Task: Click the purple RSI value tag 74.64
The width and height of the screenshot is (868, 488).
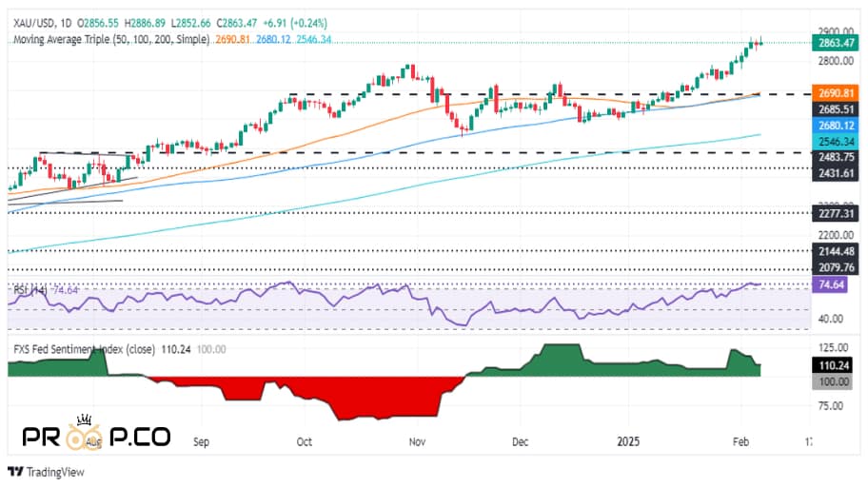Action: (x=829, y=285)
